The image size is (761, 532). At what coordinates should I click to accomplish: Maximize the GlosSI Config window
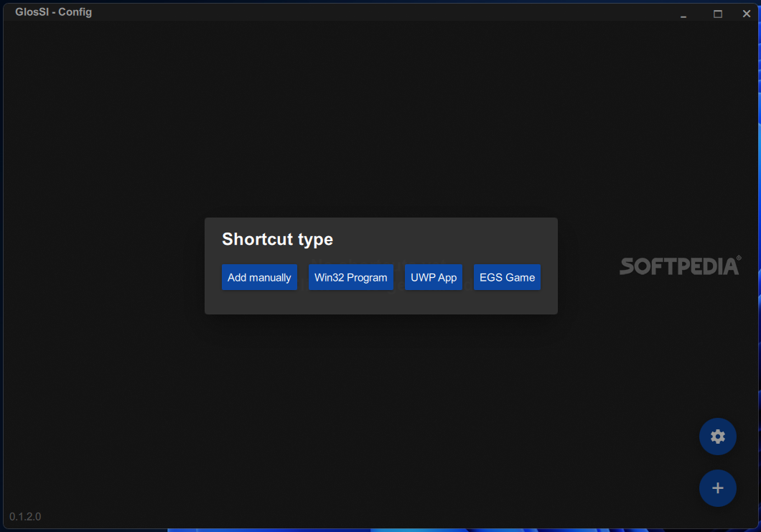coord(717,14)
